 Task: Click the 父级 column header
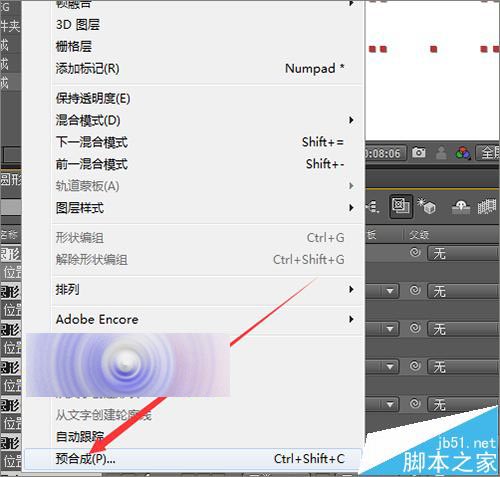pos(419,235)
